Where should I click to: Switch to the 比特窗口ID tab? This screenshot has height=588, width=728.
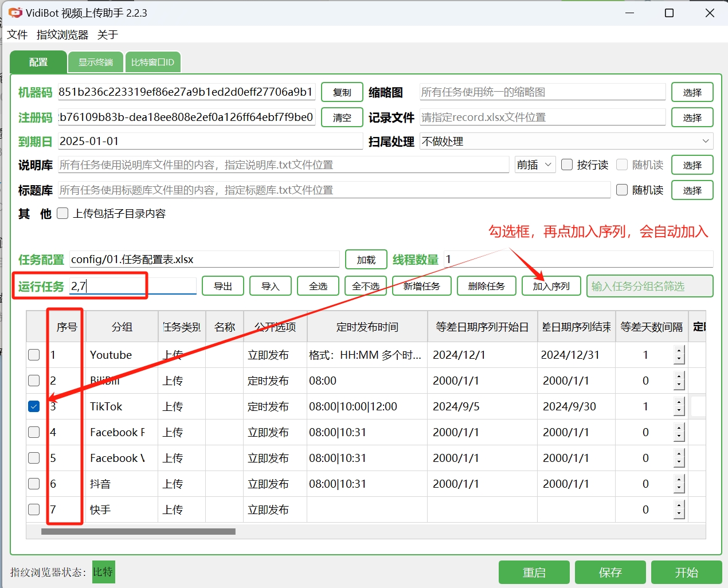coord(152,62)
